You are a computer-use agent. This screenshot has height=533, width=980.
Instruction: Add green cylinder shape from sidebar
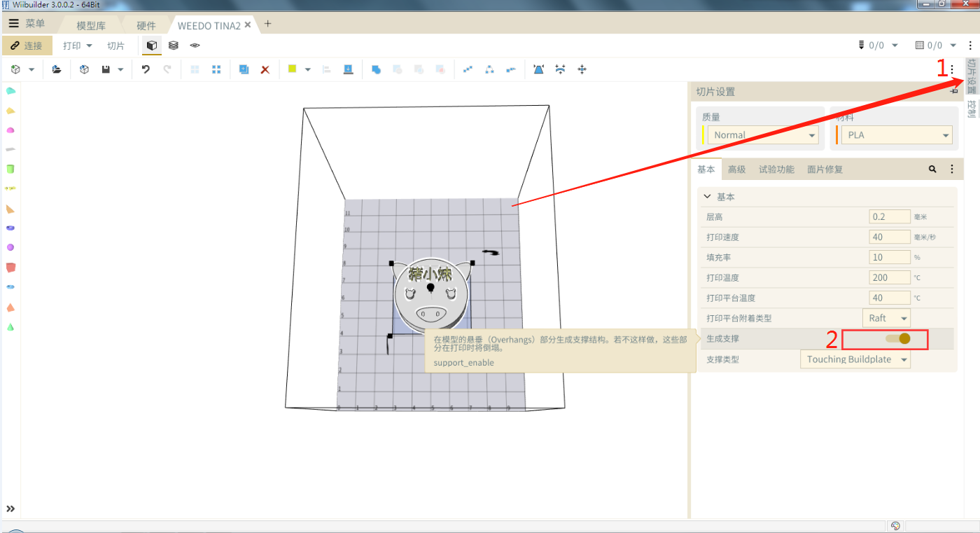10,169
